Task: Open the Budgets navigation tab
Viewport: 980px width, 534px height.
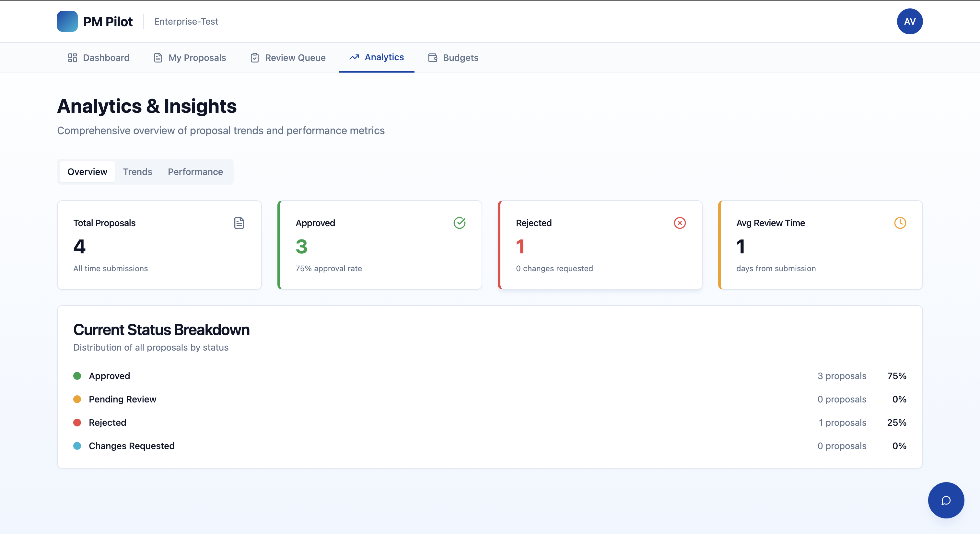Action: pyautogui.click(x=453, y=58)
